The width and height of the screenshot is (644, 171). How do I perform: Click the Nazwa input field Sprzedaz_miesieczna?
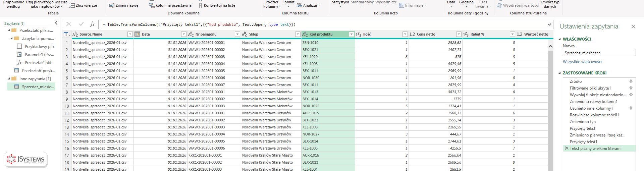point(599,53)
